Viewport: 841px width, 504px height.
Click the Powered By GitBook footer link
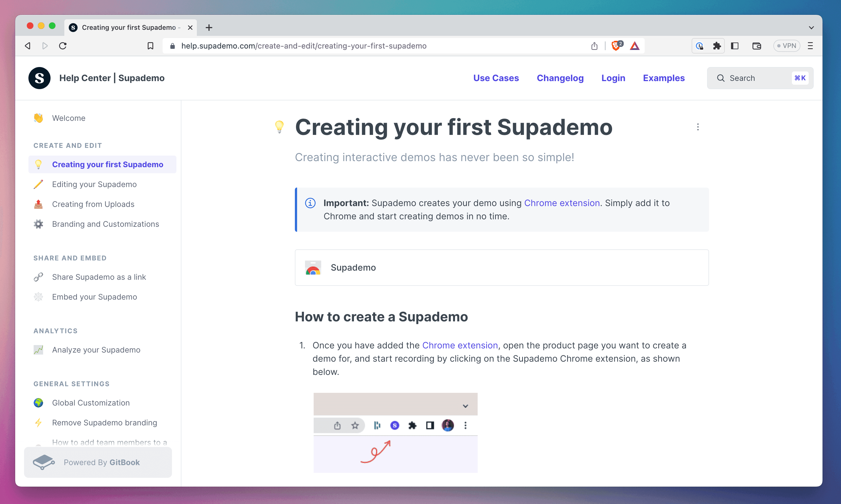[98, 462]
